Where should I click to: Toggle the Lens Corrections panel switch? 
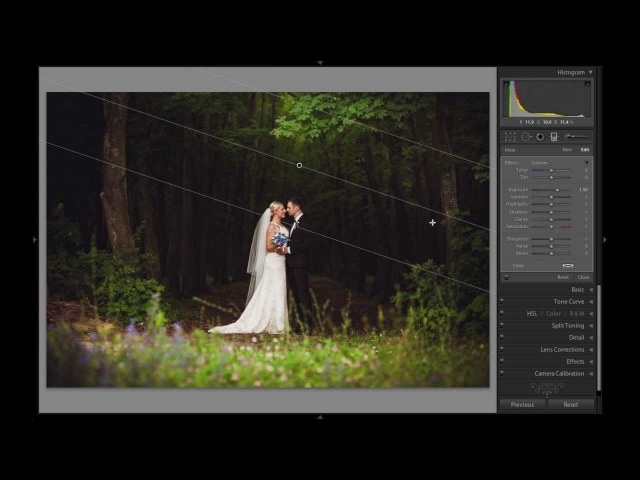502,348
